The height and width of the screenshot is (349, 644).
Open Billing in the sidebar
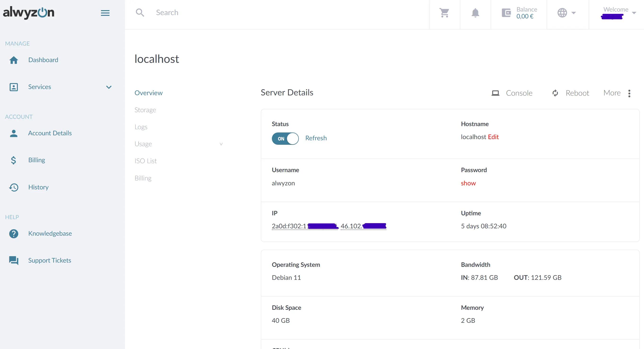36,160
